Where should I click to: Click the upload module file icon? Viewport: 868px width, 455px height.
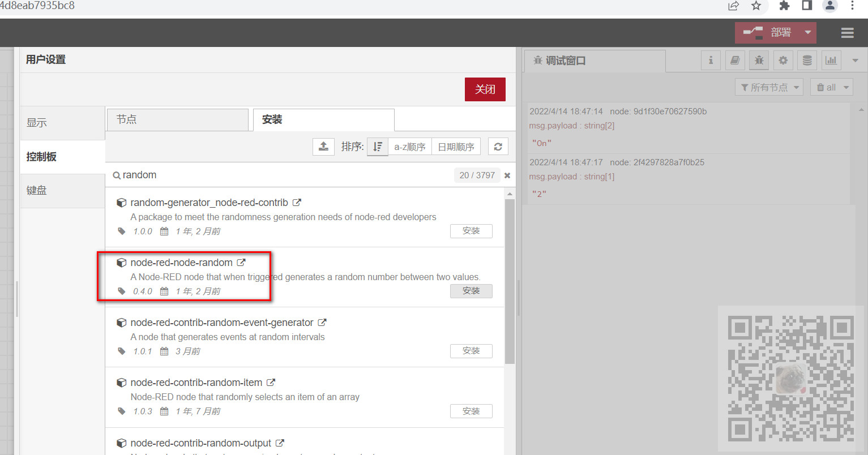323,147
